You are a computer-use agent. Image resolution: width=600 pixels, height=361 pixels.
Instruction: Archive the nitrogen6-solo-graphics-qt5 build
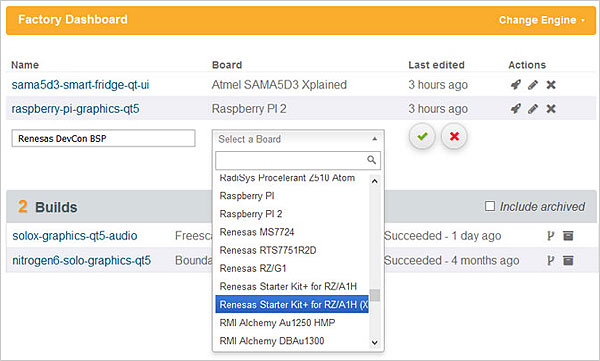[568, 261]
